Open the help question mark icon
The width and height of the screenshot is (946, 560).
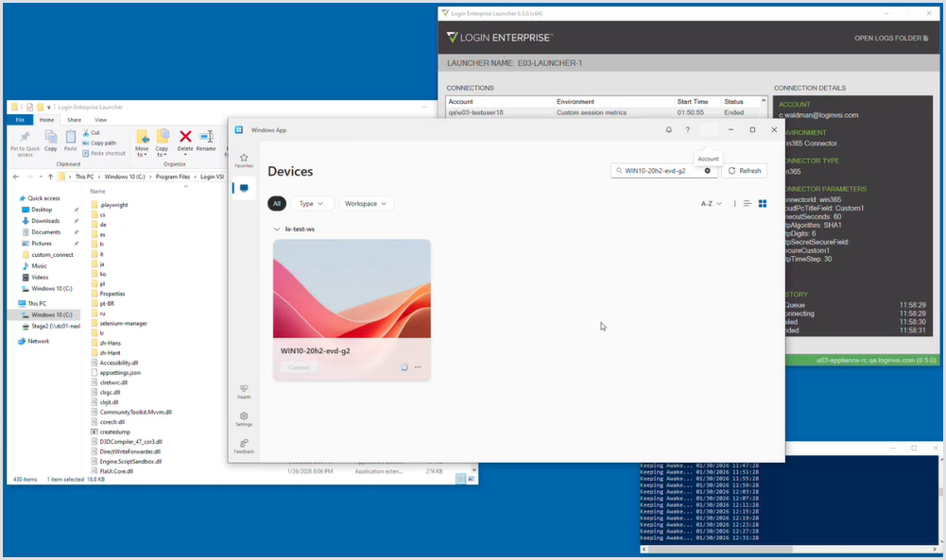click(687, 130)
